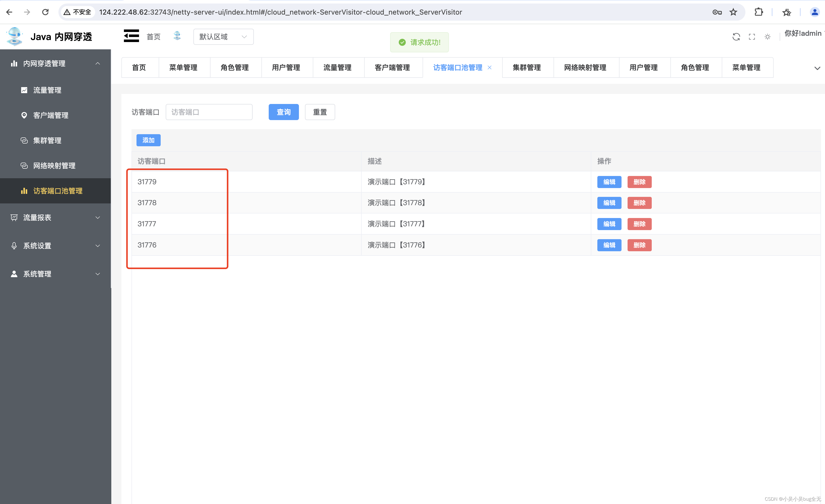825x504 pixels.
Task: Delete the port 31776 row
Action: coord(639,245)
